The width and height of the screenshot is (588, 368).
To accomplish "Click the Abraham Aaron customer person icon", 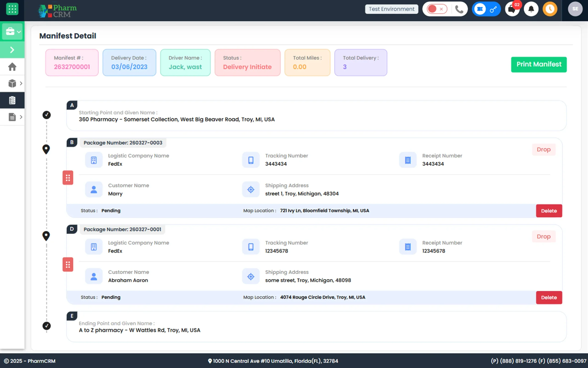I will (93, 276).
